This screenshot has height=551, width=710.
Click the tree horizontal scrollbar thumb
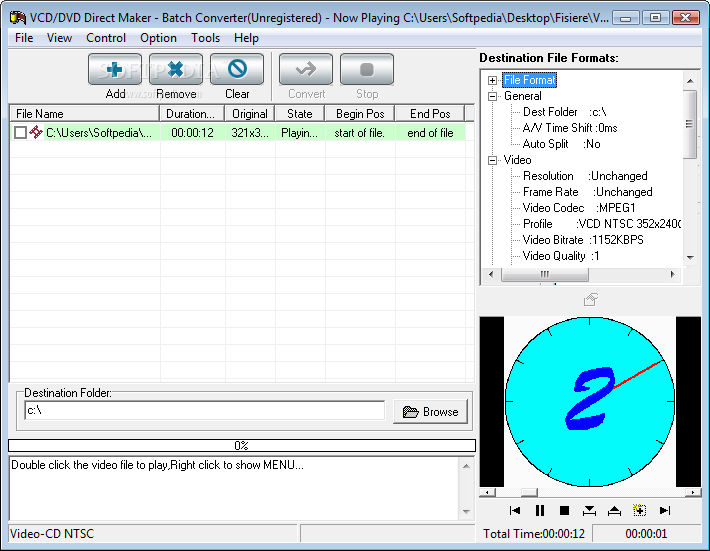(545, 274)
